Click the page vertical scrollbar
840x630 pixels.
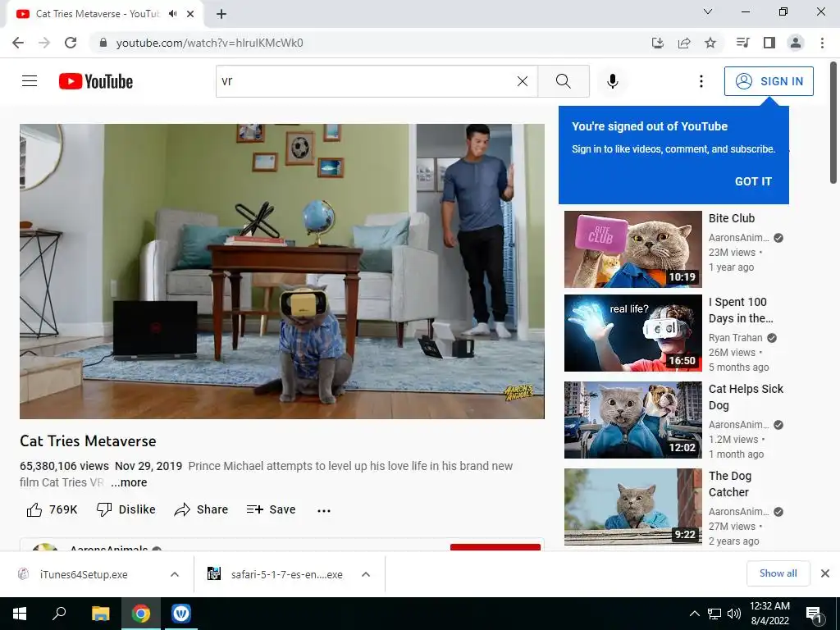pyautogui.click(x=833, y=123)
